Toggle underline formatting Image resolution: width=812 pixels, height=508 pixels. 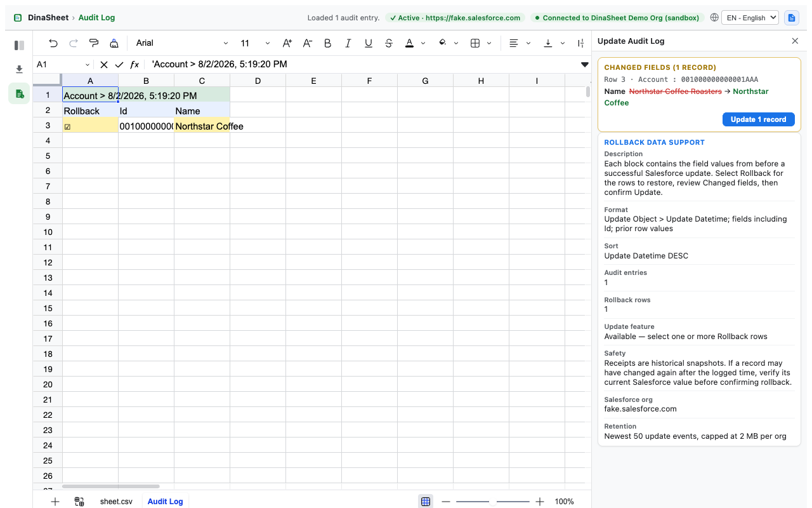coord(369,43)
